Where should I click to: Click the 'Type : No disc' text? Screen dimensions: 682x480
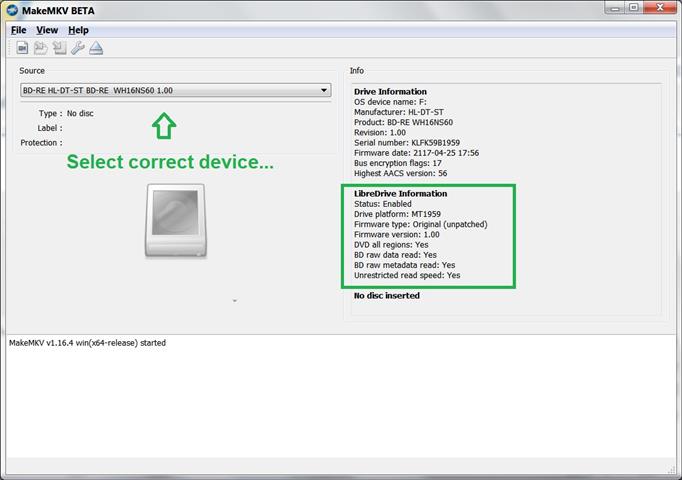point(66,113)
